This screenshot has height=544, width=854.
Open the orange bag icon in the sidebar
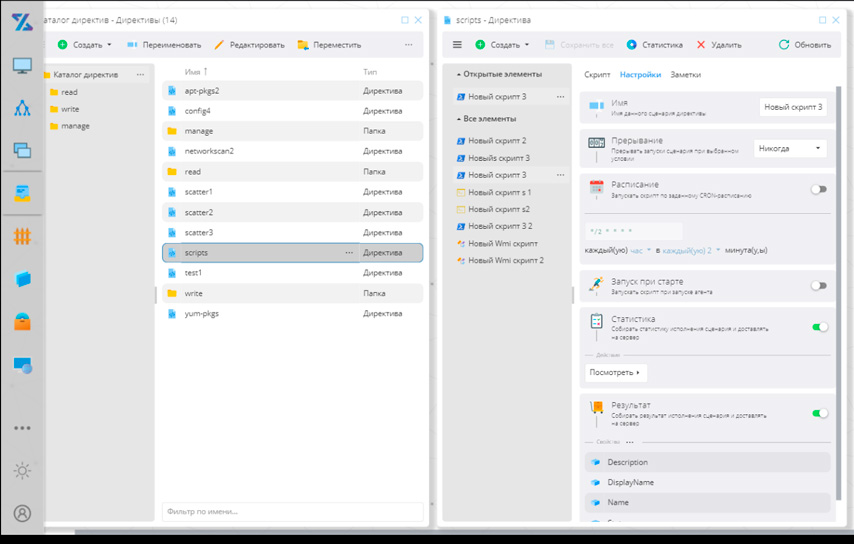[x=22, y=322]
